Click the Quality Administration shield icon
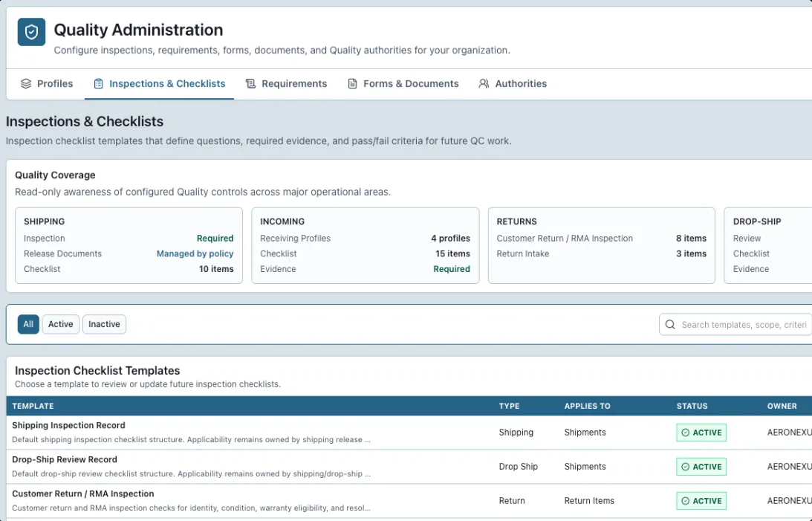Viewport: 812px width, 521px height. click(31, 32)
